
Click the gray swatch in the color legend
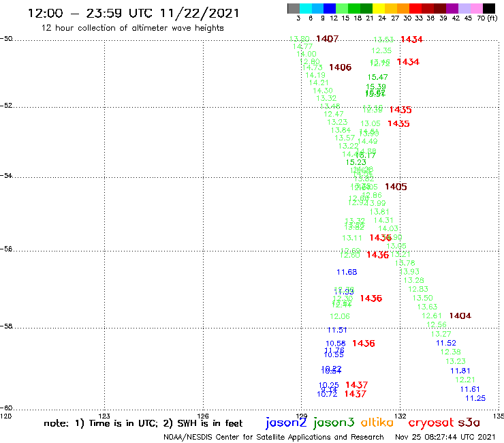coord(294,8)
